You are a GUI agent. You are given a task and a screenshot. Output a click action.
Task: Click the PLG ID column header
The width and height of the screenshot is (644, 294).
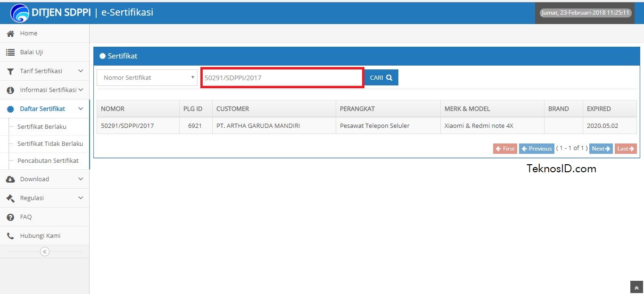click(x=196, y=109)
